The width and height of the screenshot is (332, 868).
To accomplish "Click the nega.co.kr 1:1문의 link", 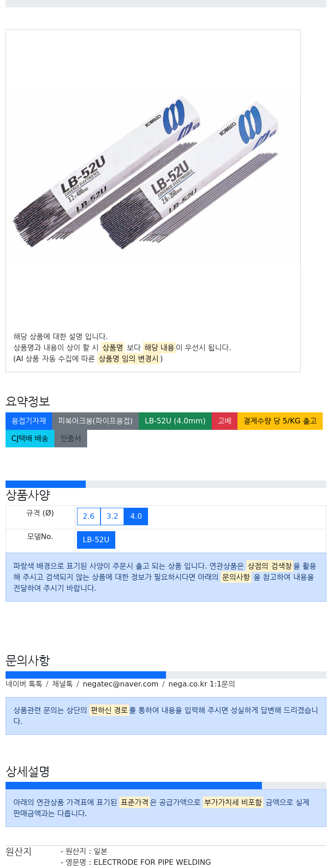I will 202,684.
